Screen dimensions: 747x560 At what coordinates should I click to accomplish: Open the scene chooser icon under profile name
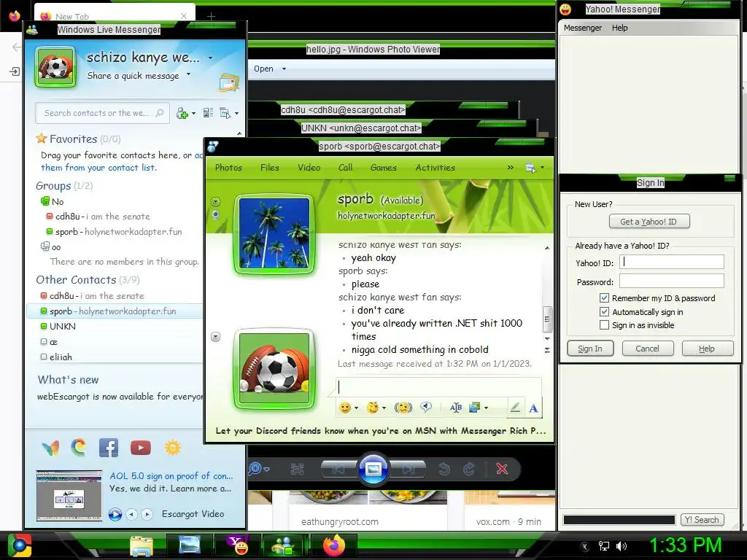coord(228,83)
